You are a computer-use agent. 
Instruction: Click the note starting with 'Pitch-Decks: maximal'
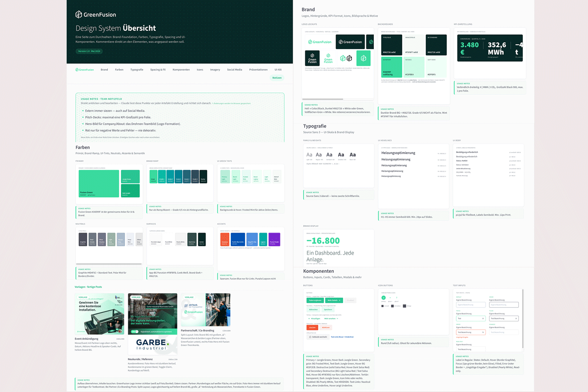tap(118, 117)
